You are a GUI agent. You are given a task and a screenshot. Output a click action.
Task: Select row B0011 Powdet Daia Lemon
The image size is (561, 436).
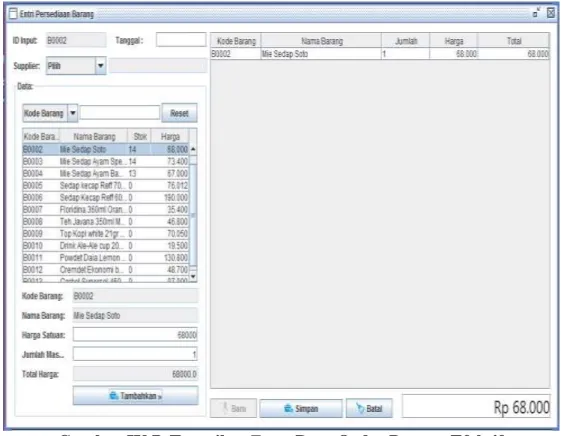[x=106, y=258]
